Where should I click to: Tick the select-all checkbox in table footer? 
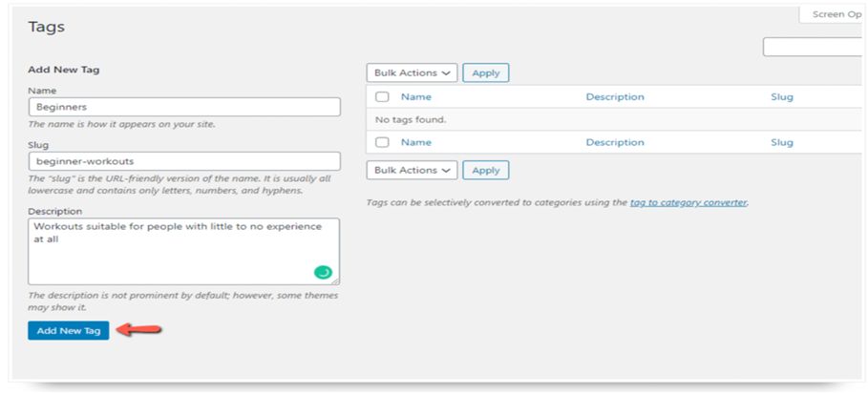383,142
